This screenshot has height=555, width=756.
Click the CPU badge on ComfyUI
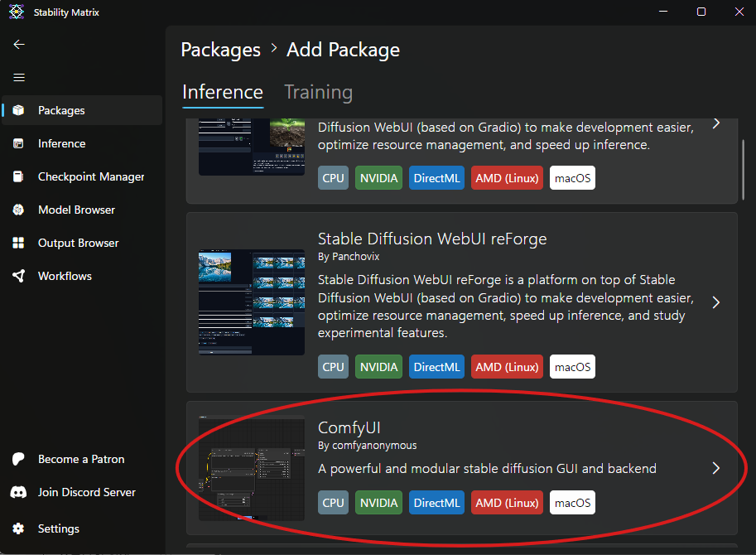tap(333, 503)
